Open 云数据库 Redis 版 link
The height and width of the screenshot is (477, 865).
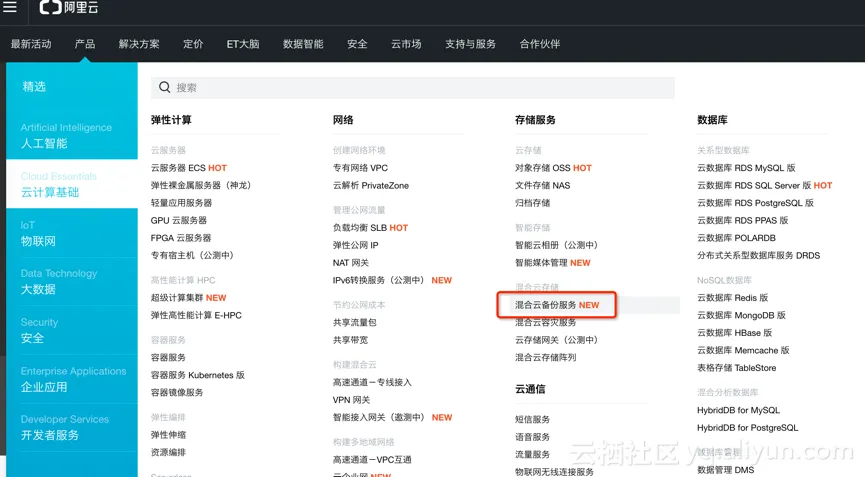pos(733,298)
